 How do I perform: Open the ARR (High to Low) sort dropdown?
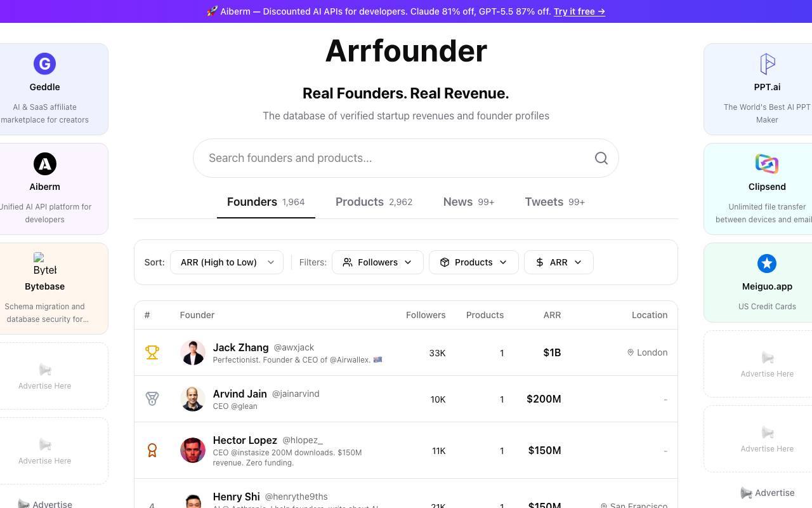[226, 262]
